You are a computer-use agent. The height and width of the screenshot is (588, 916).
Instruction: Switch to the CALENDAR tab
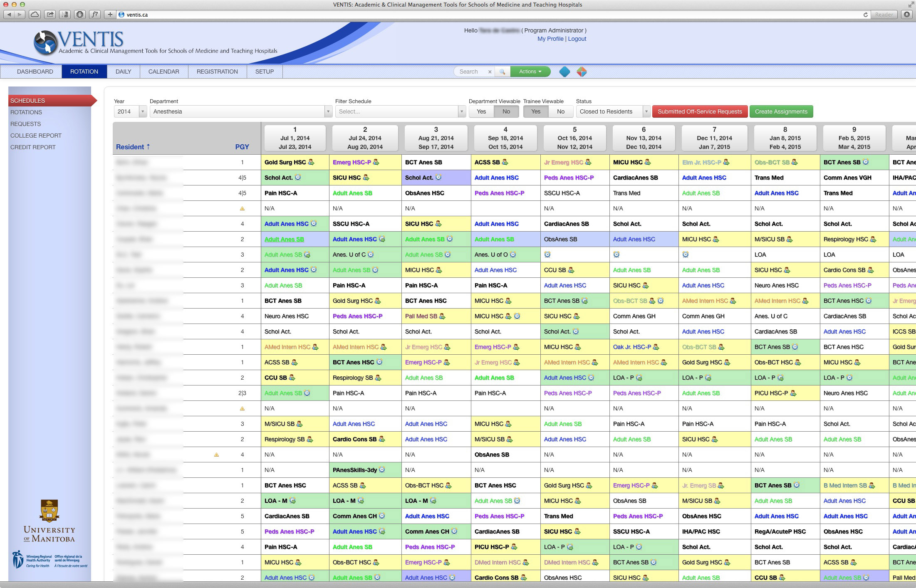[x=164, y=72]
